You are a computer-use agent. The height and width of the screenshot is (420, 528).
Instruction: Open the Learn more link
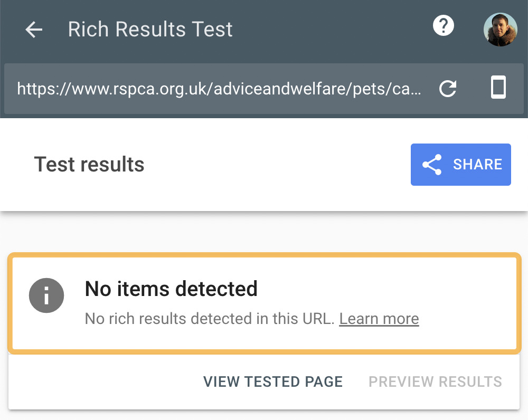(x=379, y=319)
